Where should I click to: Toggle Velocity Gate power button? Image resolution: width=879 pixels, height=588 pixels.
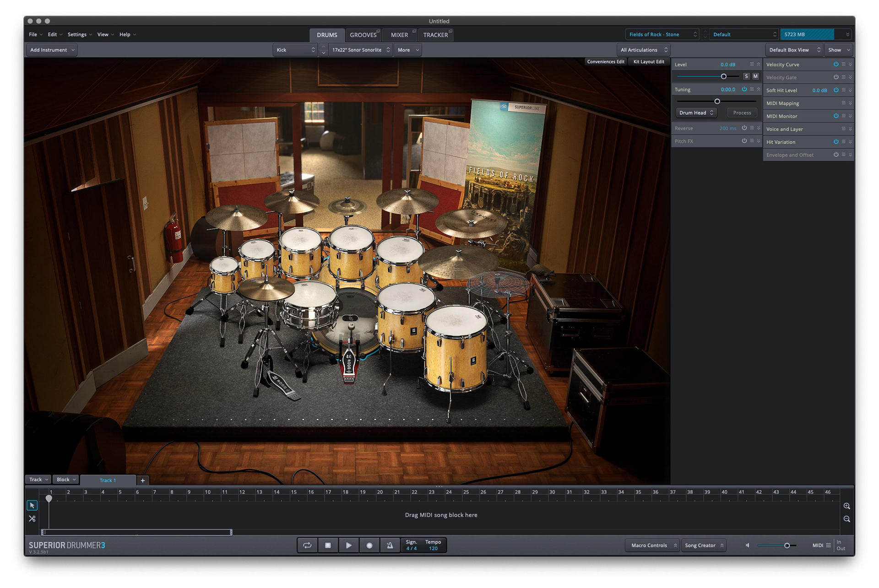click(x=836, y=77)
